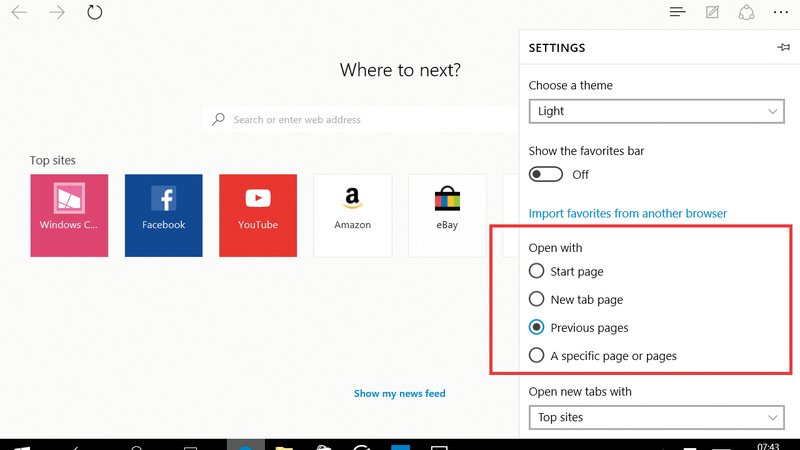This screenshot has width=800, height=450.
Task: Toggle the Show the favorites bar switch
Action: (x=546, y=174)
